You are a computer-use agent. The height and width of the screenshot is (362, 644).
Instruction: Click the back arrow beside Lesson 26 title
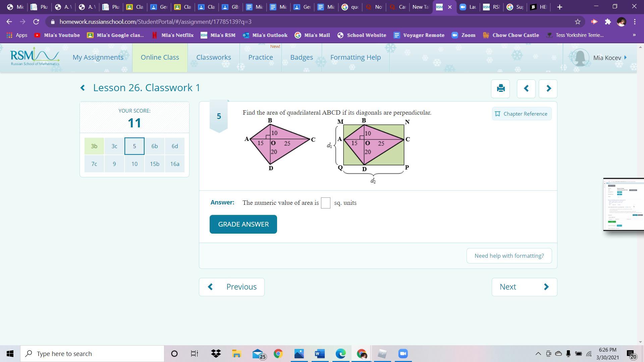point(83,88)
